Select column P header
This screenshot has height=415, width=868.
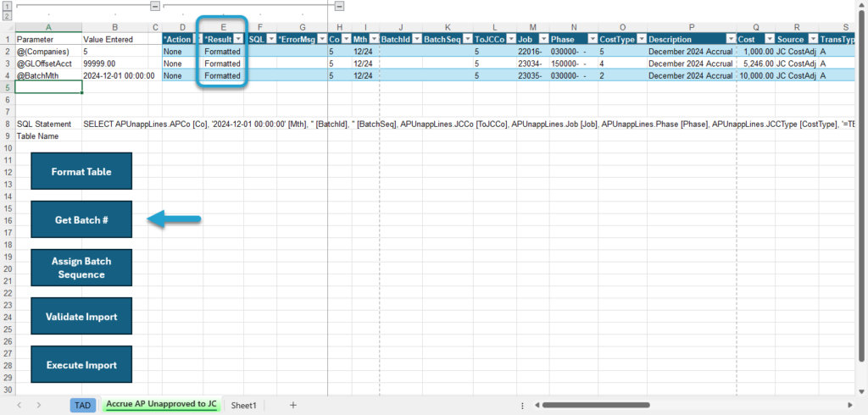coord(692,27)
